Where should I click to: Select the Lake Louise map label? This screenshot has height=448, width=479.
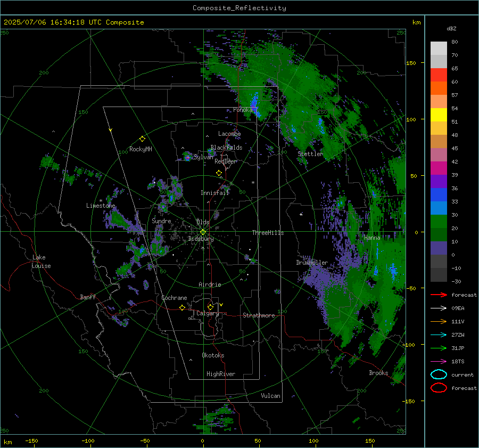click(x=41, y=262)
